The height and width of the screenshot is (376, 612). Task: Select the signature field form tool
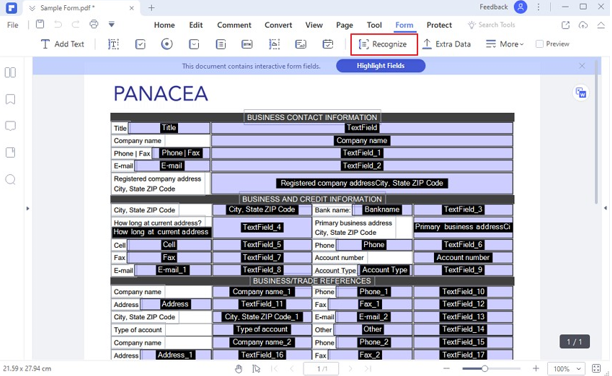coord(301,44)
